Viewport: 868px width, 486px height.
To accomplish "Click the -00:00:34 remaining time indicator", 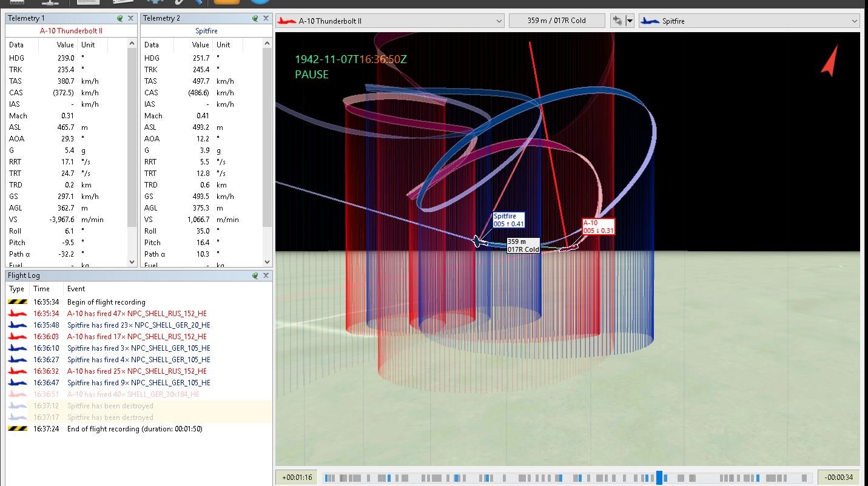I will pyautogui.click(x=839, y=478).
